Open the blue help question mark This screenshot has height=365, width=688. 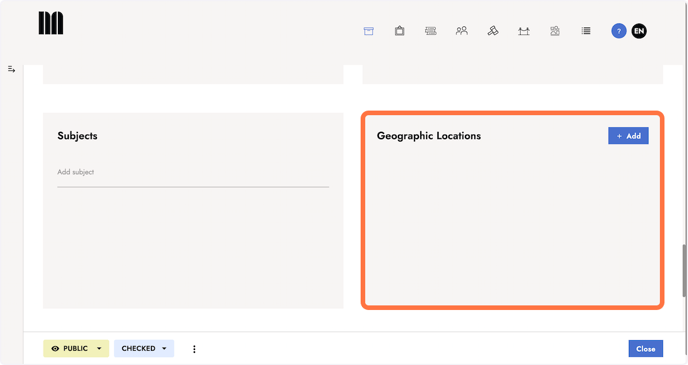(x=619, y=31)
